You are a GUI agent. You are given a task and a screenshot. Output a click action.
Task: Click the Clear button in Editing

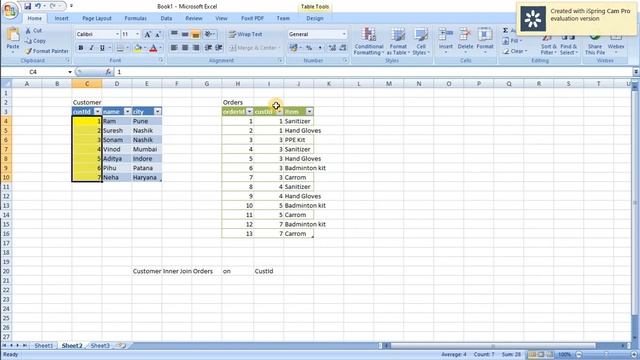coord(515,51)
